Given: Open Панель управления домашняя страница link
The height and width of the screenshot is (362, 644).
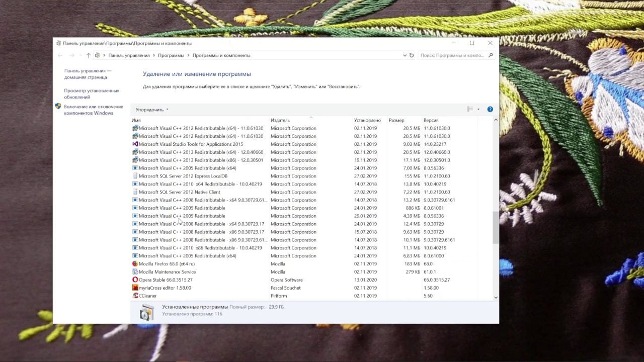Looking at the screenshot, I should pos(88,74).
